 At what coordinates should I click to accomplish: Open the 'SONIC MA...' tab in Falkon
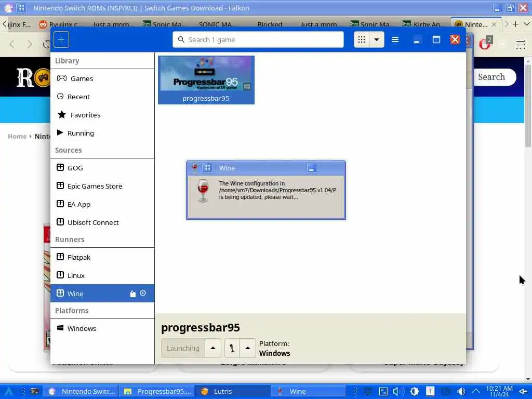(215, 24)
